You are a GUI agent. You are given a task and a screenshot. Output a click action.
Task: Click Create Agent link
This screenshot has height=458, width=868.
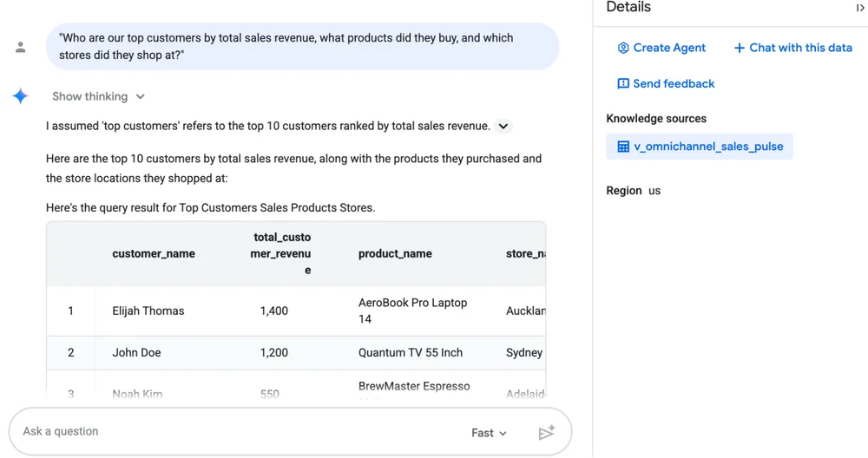point(661,48)
